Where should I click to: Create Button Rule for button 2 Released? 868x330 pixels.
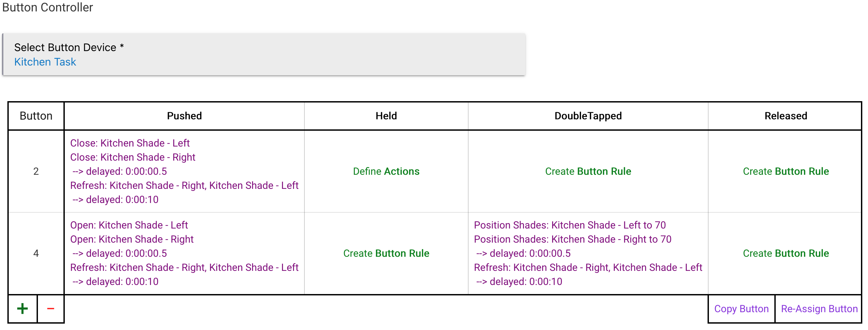[x=785, y=171]
